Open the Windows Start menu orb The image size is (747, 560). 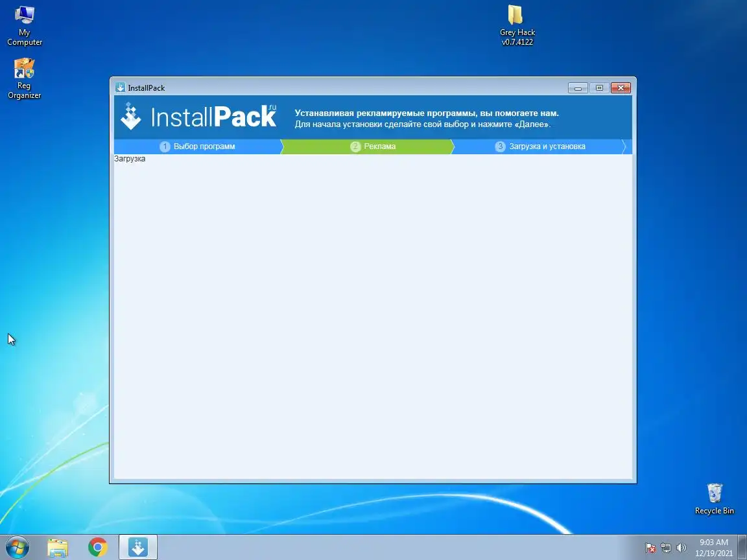point(17,547)
